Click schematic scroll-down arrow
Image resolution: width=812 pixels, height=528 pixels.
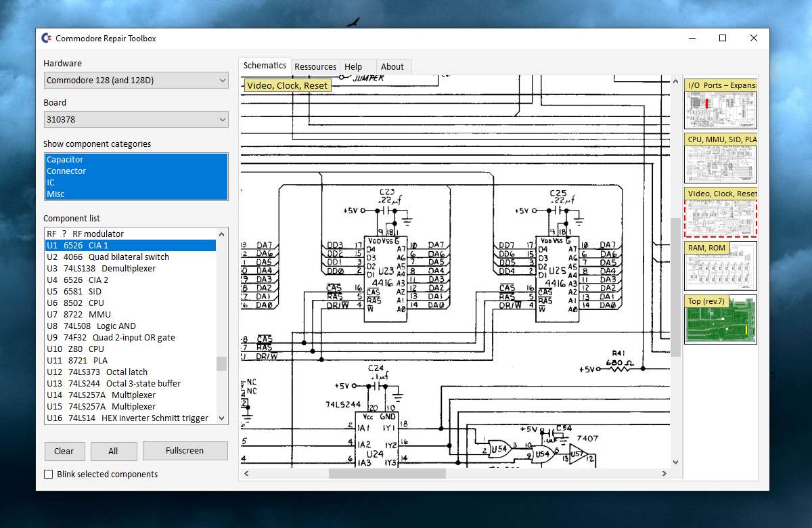[x=675, y=462]
